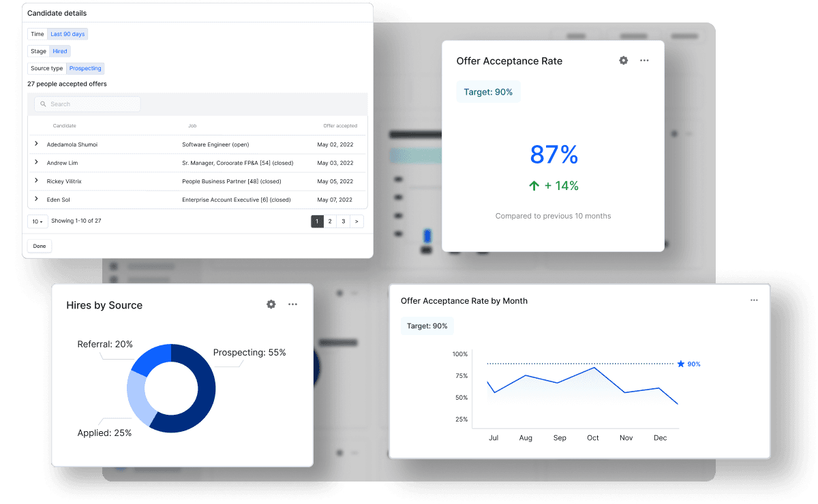Image resolution: width=818 pixels, height=504 pixels.
Task: Toggle the Prospecting source type filter
Action: (85, 68)
